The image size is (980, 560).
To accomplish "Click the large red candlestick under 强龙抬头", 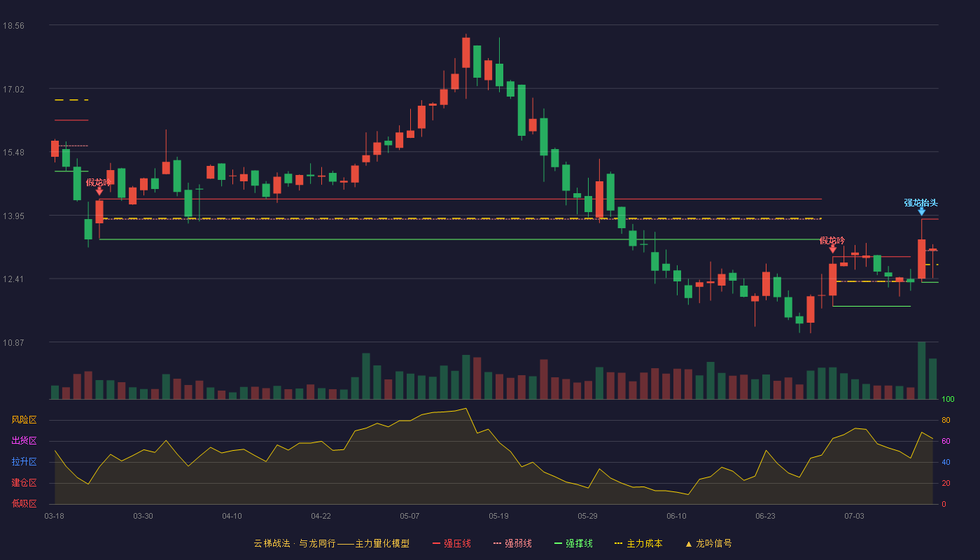I will [921, 259].
